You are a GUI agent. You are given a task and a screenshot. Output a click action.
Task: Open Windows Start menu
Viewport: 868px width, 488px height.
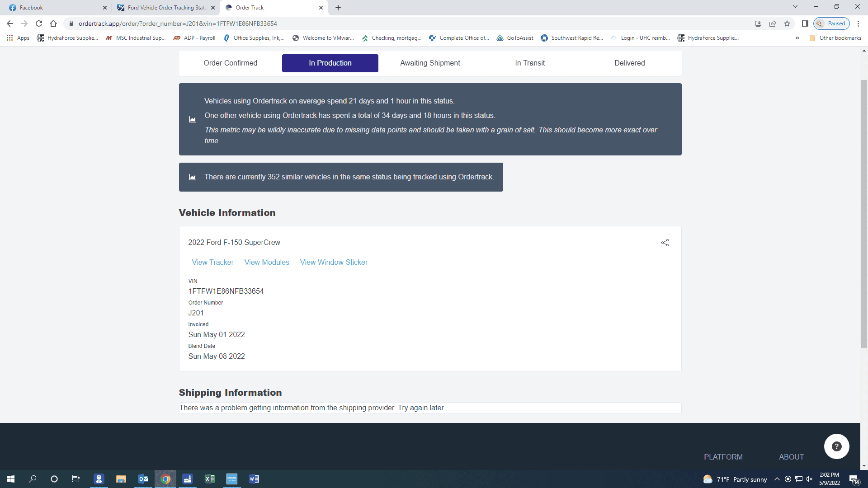[x=11, y=479]
